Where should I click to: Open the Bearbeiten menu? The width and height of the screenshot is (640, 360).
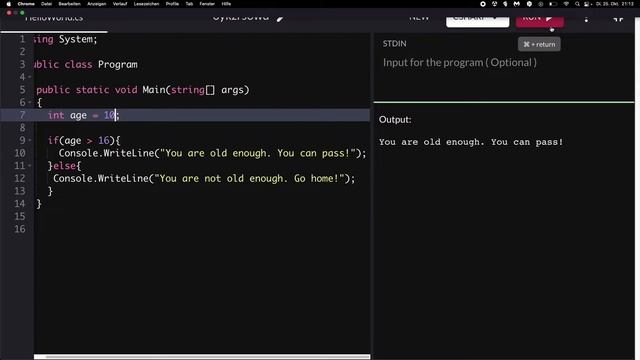(69, 4)
